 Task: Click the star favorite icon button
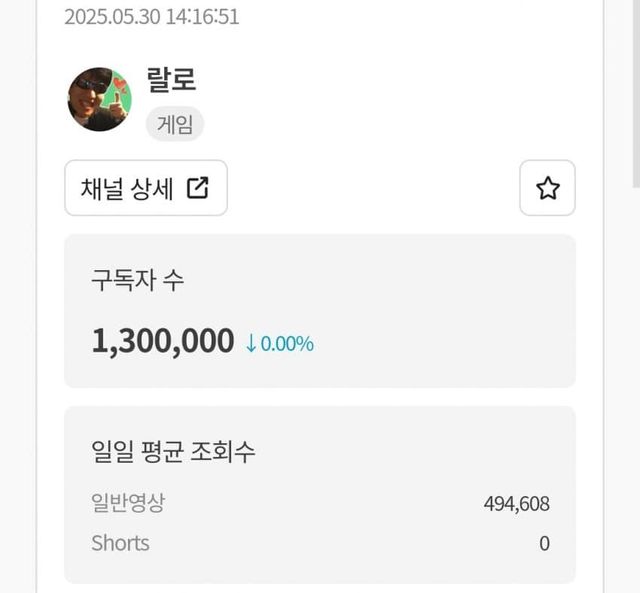[547, 188]
